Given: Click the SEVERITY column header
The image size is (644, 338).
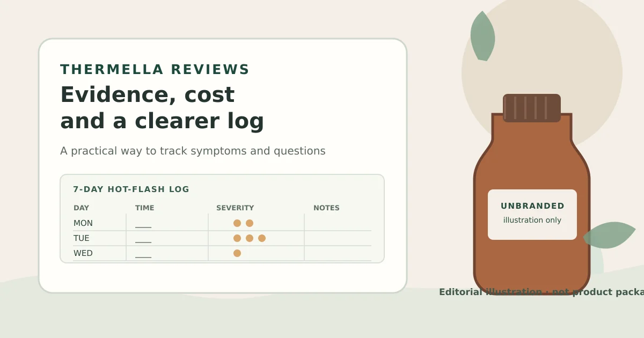Looking at the screenshot, I should [x=235, y=208].
